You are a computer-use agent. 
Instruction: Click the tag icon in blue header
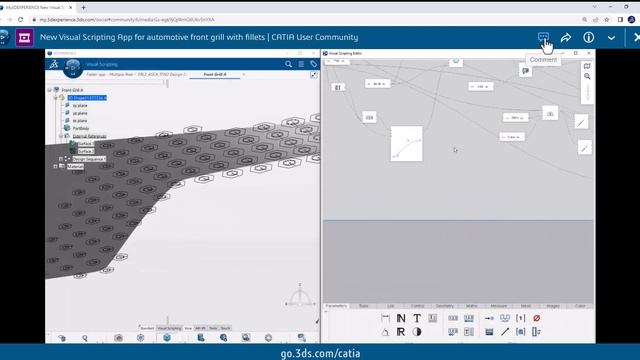(x=313, y=64)
